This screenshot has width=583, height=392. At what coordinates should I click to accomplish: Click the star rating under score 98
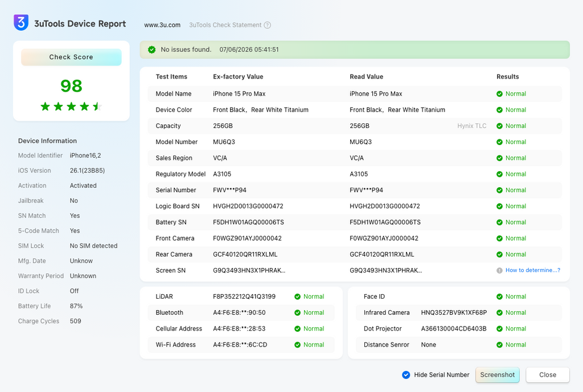(71, 106)
